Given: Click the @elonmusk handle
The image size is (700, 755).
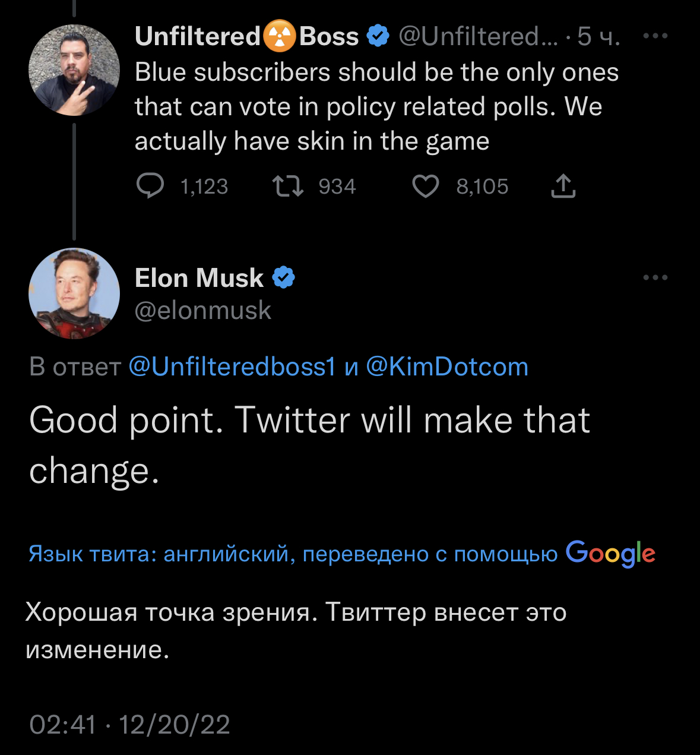Looking at the screenshot, I should pos(202,310).
